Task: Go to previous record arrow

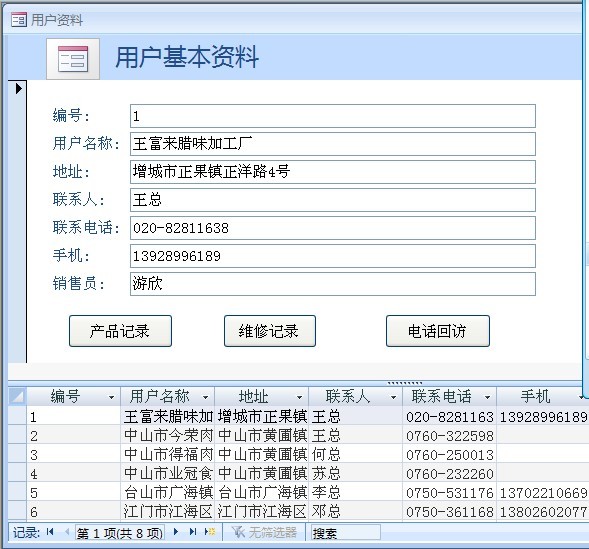Action: pos(67,532)
